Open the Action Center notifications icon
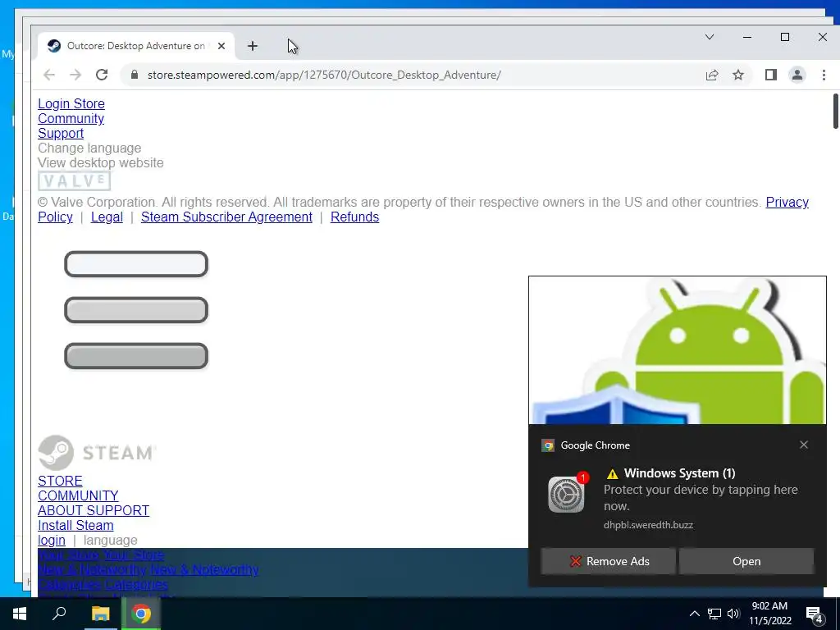The width and height of the screenshot is (840, 630). coord(815,614)
